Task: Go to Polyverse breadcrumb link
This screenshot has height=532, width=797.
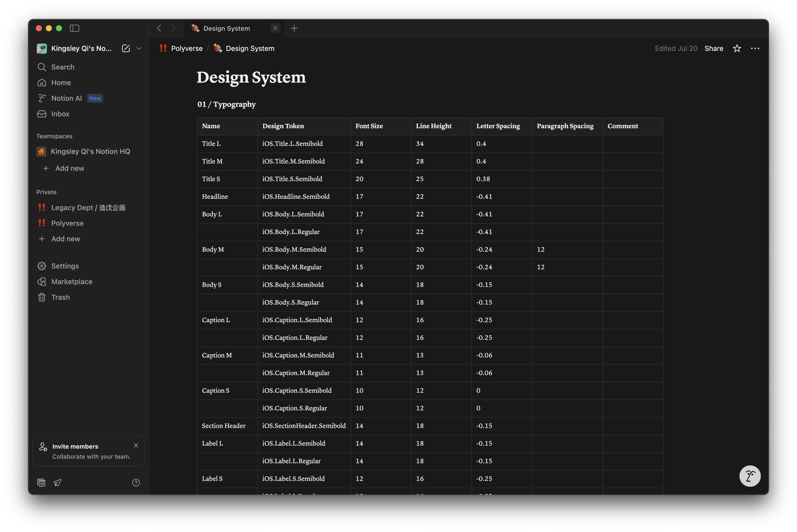Action: pos(187,49)
